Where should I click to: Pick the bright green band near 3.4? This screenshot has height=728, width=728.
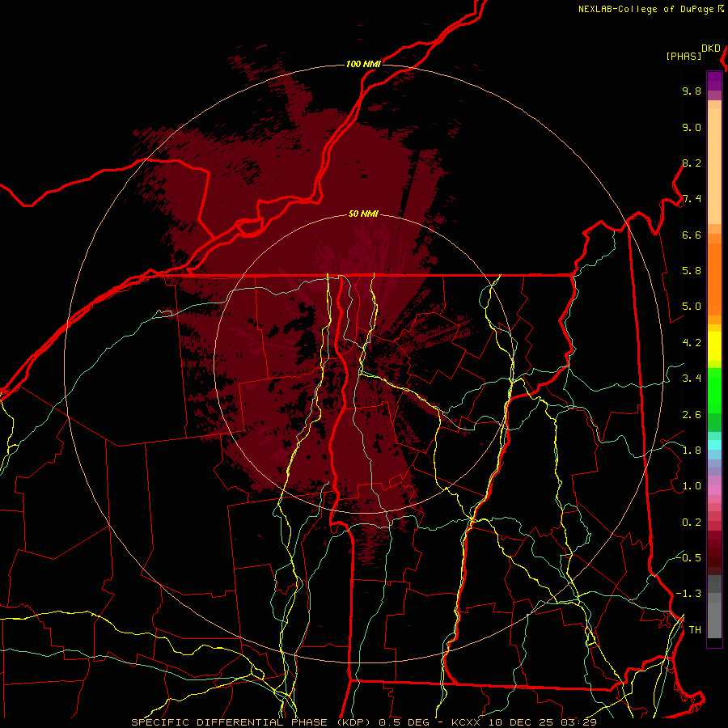714,390
